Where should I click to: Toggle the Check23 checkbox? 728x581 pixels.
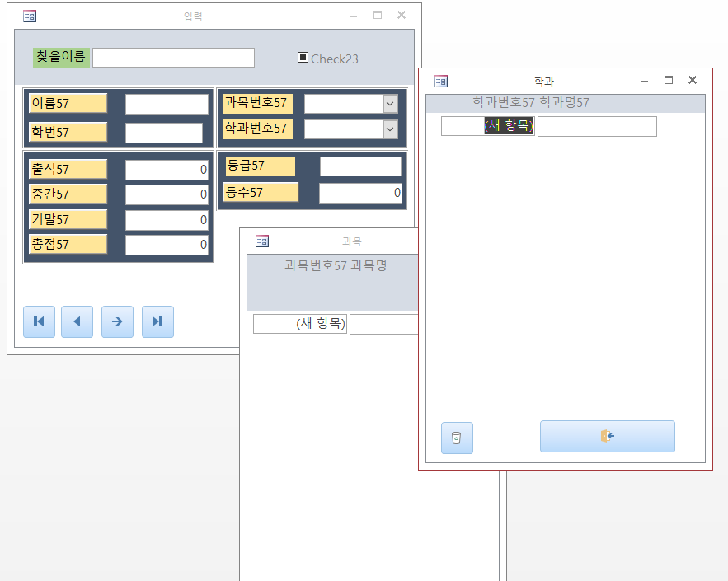303,58
